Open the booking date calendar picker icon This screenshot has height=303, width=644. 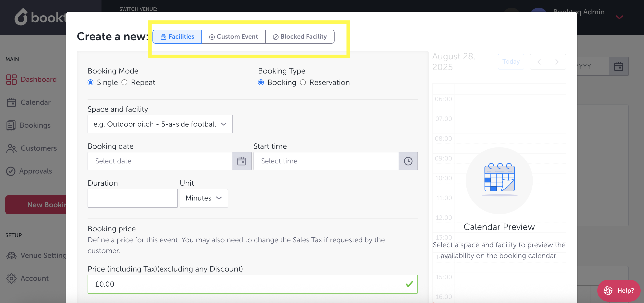(242, 161)
